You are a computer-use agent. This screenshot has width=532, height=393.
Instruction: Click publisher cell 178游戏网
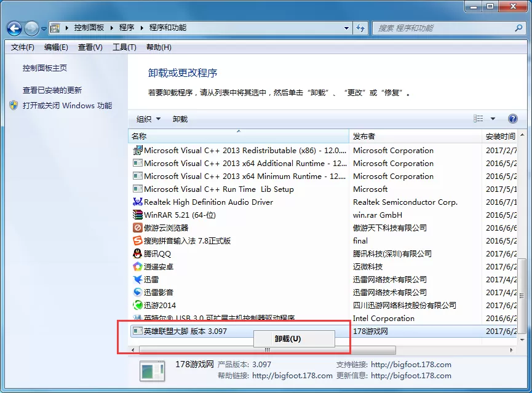pos(370,331)
